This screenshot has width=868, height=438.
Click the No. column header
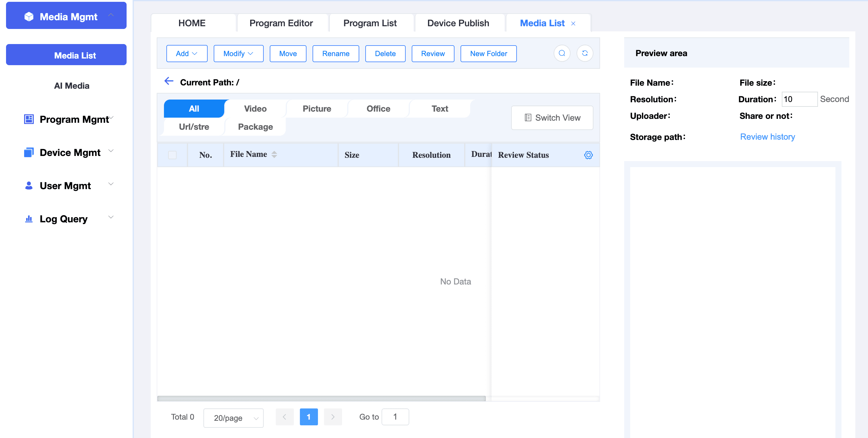[206, 155]
